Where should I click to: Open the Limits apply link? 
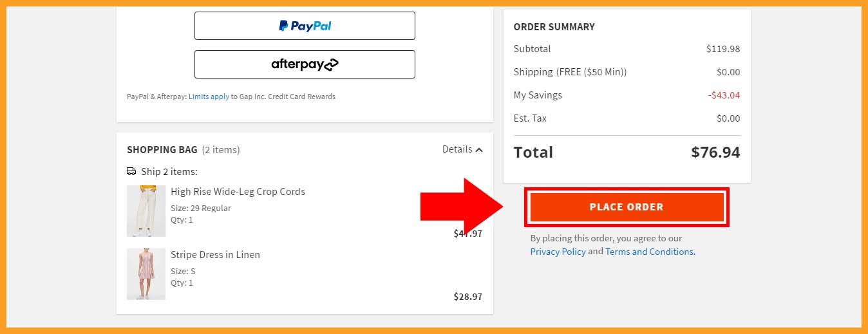click(x=209, y=97)
